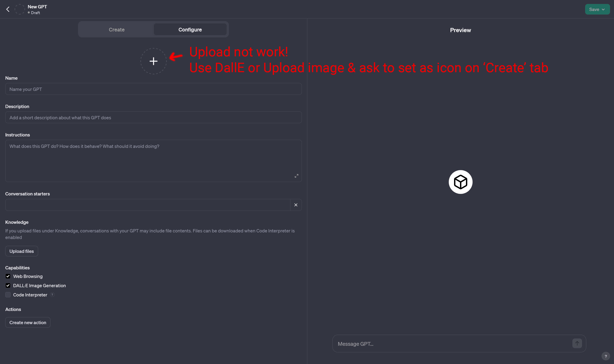The height and width of the screenshot is (364, 614).
Task: Switch to the Create tab
Action: pos(116,29)
